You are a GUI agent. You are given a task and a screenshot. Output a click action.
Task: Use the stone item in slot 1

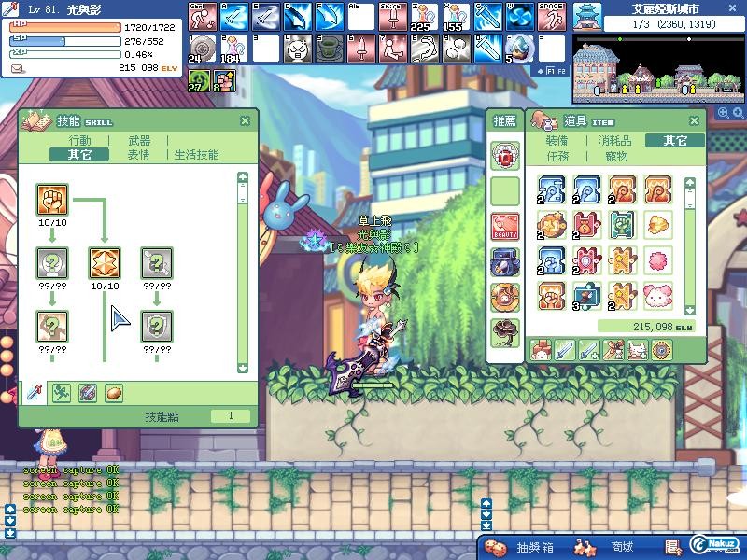pos(203,49)
